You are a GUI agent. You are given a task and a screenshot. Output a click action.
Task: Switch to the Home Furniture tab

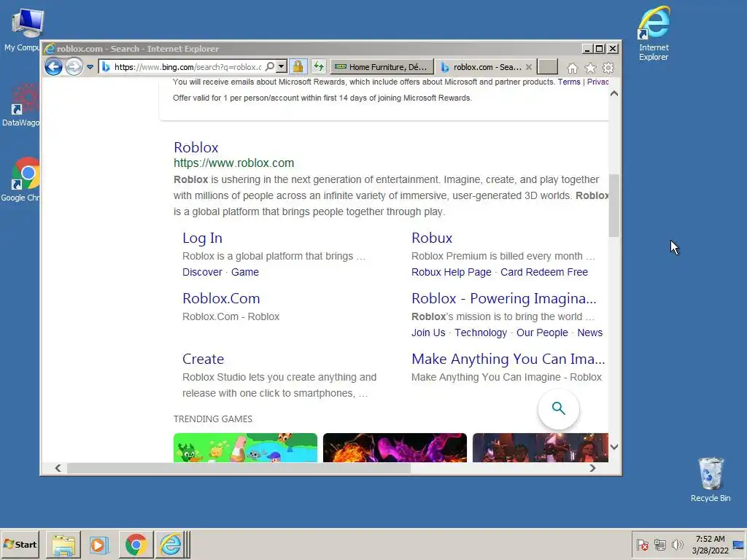(x=382, y=67)
